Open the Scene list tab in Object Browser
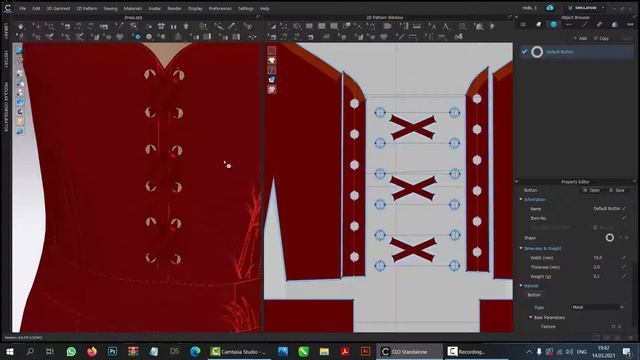This screenshot has height=360, width=640. [x=523, y=24]
